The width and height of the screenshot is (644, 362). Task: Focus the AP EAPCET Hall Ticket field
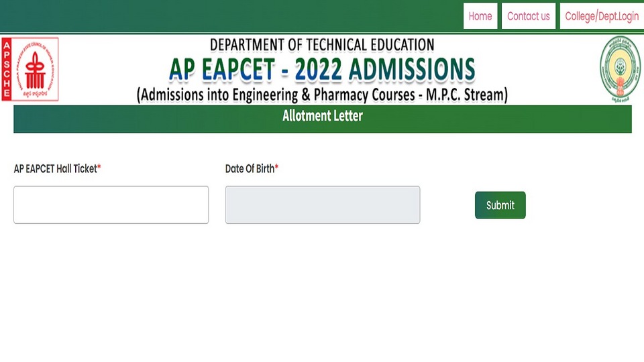pos(111,205)
